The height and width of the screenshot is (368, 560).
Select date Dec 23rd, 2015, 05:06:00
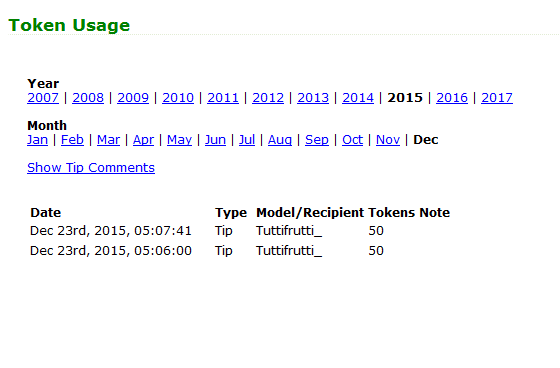point(111,251)
